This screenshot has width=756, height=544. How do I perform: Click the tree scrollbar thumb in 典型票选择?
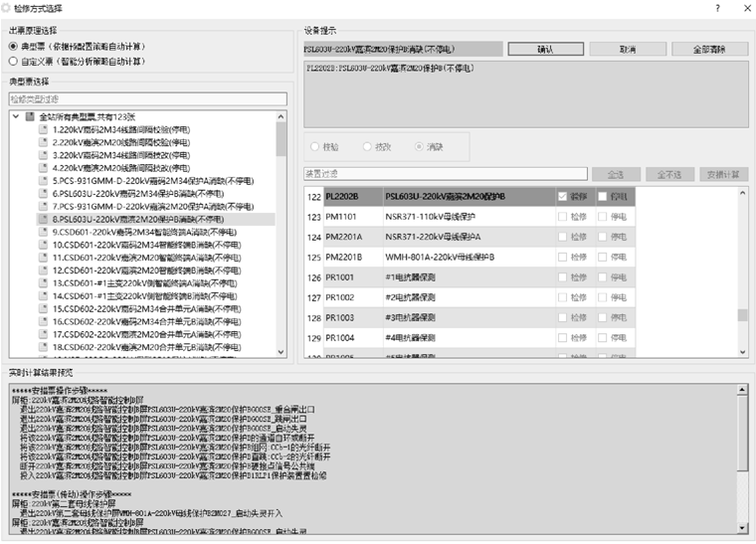tap(282, 139)
